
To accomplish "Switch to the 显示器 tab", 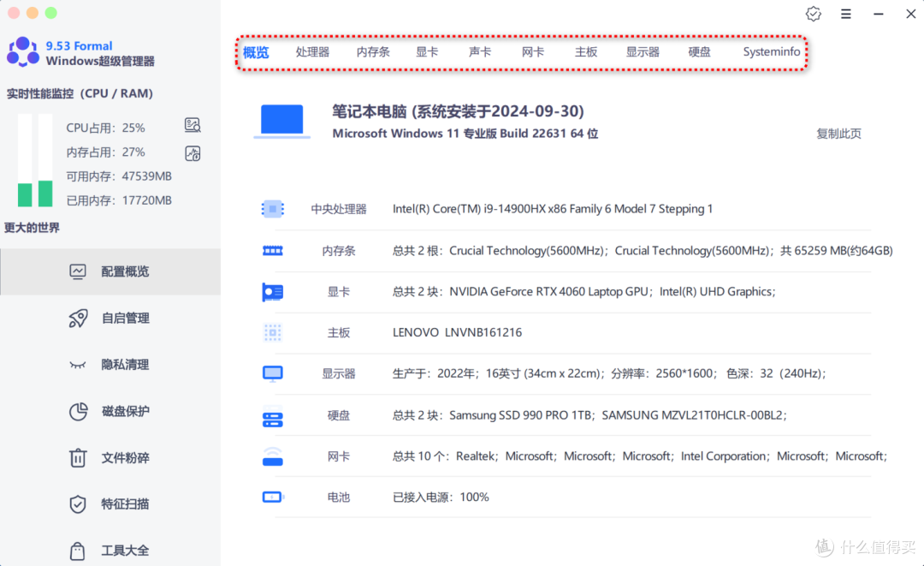I will pos(643,52).
